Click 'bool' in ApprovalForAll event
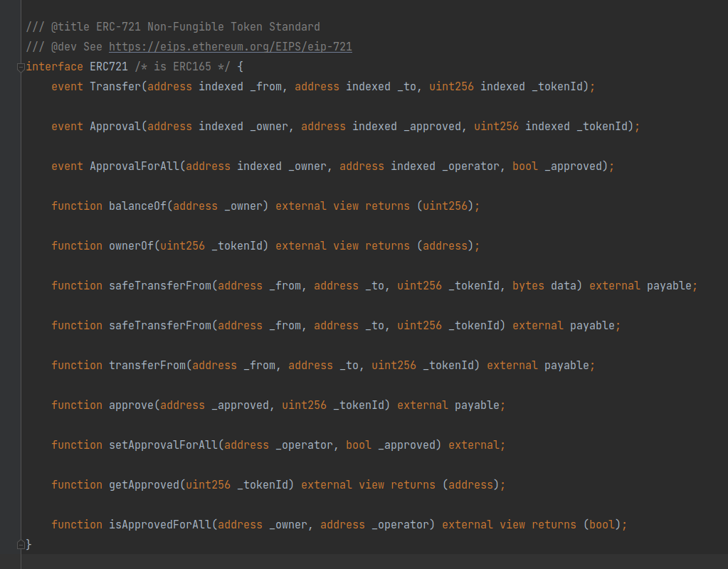Image resolution: width=728 pixels, height=569 pixels. coord(525,166)
